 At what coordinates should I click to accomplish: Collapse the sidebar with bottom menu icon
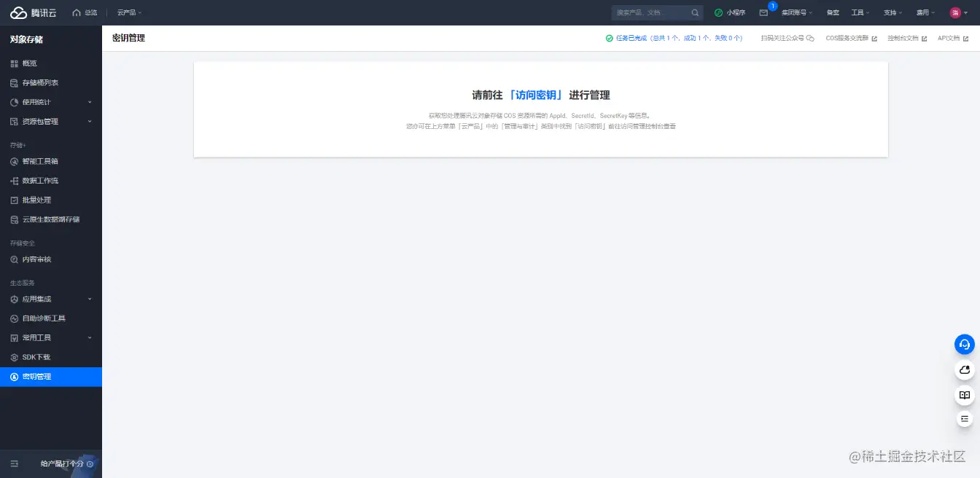coord(14,463)
